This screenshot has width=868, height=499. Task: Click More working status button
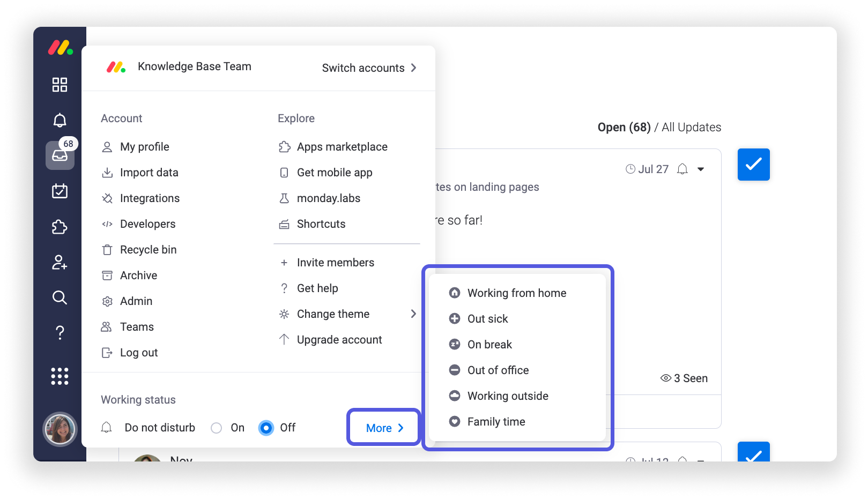pos(384,428)
